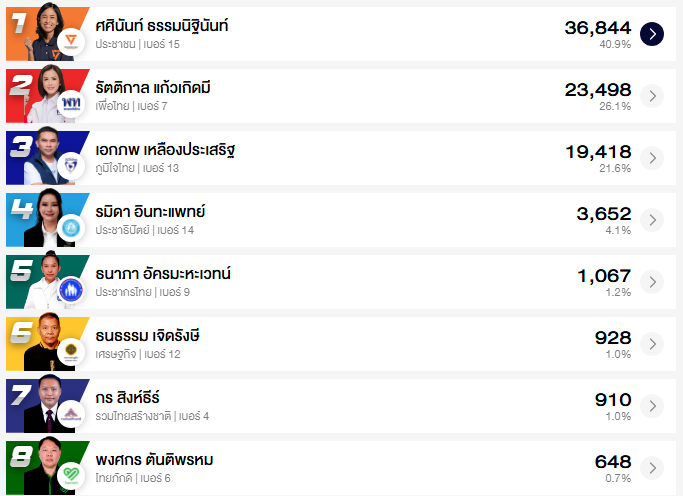
Task: Click the Democrat party logo on rank 4
Action: (71, 228)
